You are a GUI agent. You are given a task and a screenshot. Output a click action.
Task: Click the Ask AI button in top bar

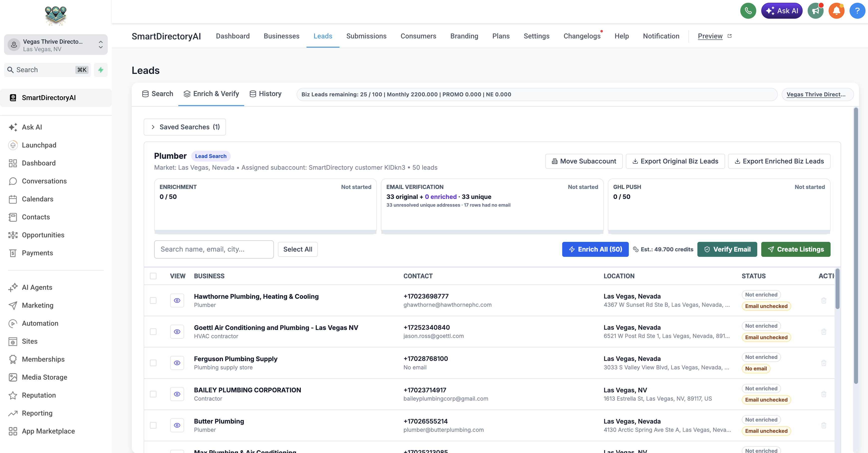(x=782, y=11)
